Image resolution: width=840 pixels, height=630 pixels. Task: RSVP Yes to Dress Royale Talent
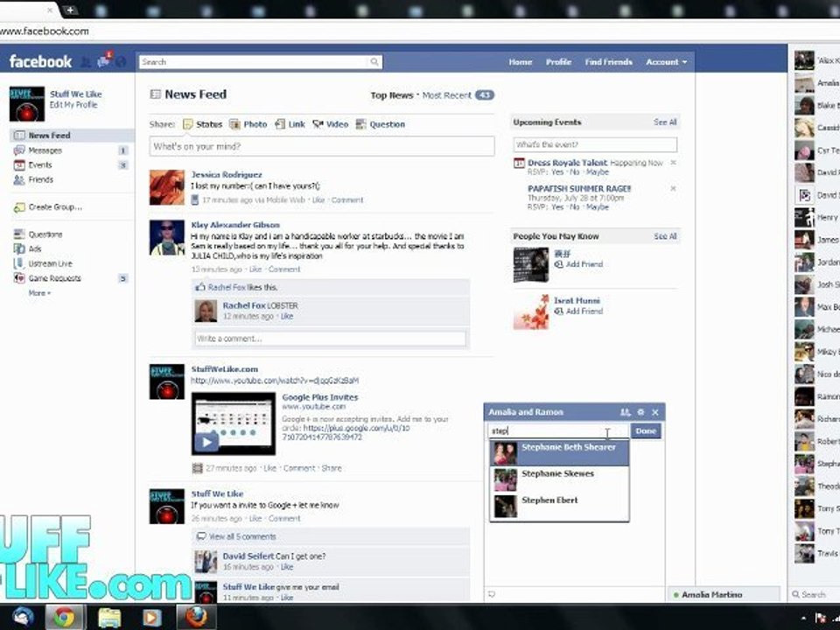coord(557,172)
